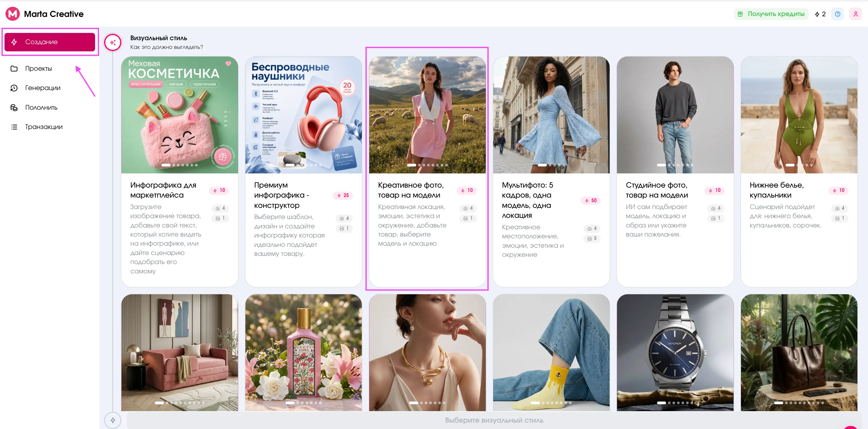Select the Креативное фото, товар на модели card
This screenshot has width=868, height=429.
[x=427, y=171]
